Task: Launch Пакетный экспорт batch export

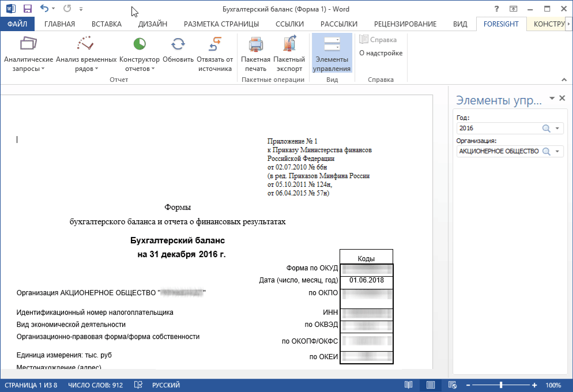Action: tap(289, 45)
